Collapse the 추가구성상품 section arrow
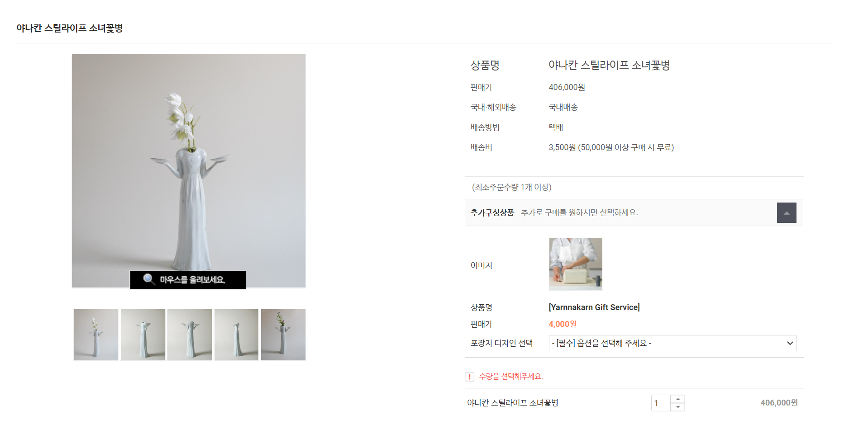868x434 pixels. click(787, 213)
